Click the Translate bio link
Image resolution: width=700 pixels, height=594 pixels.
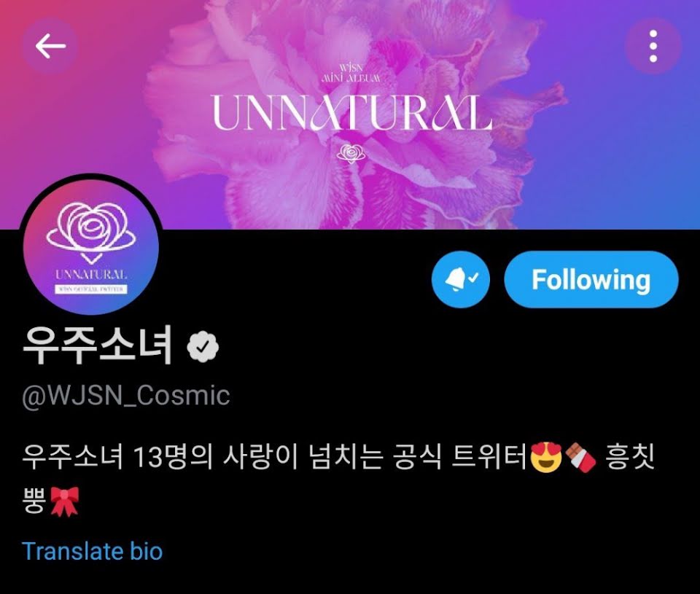(92, 551)
